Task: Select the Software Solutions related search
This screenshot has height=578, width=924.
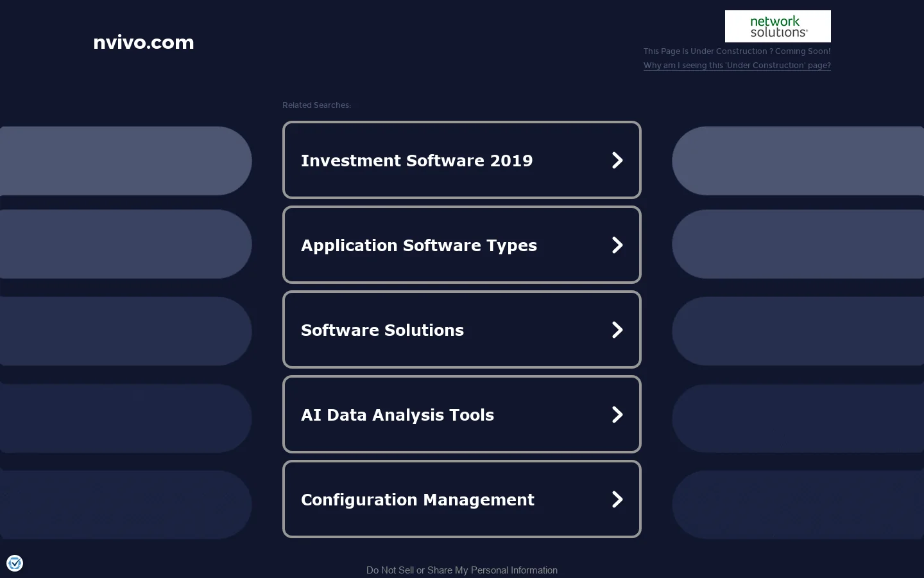Action: pos(462,329)
